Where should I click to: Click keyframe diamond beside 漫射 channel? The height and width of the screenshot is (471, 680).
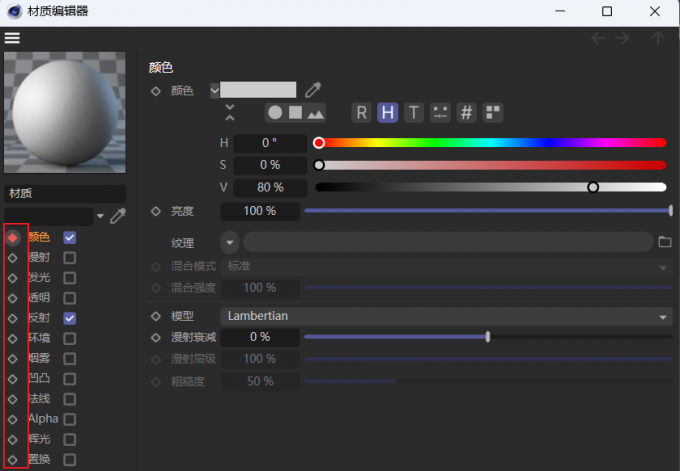pyautogui.click(x=13, y=258)
